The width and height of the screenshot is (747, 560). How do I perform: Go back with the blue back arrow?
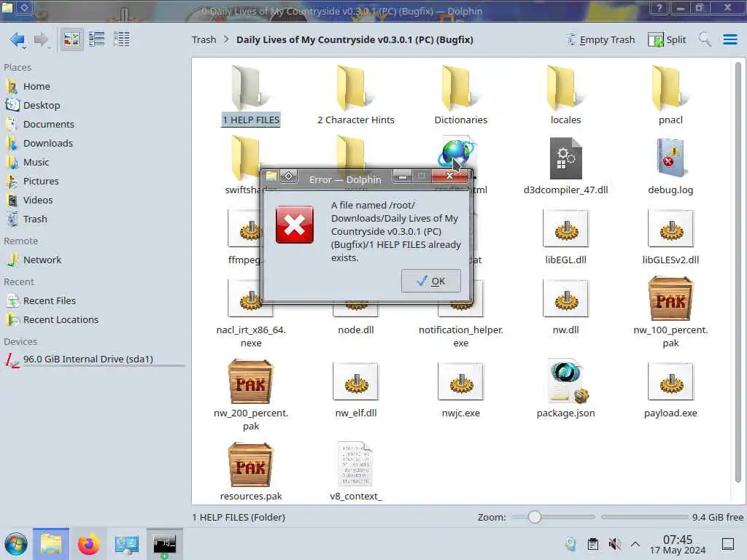point(18,39)
